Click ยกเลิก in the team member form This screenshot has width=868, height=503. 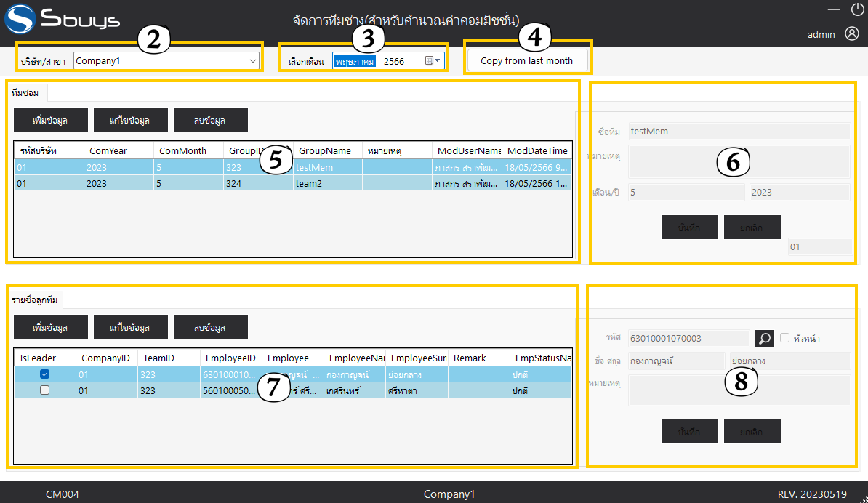(752, 432)
